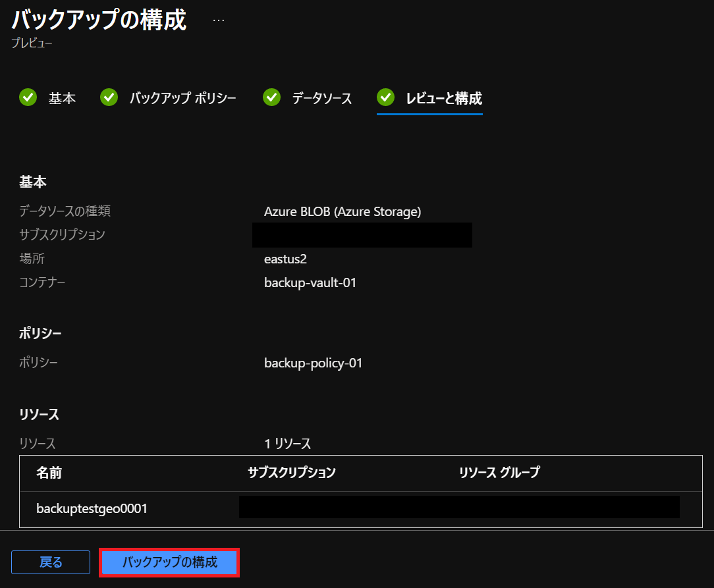The image size is (714, 588).
Task: Select the レビューと構成 tab
Action: click(444, 98)
